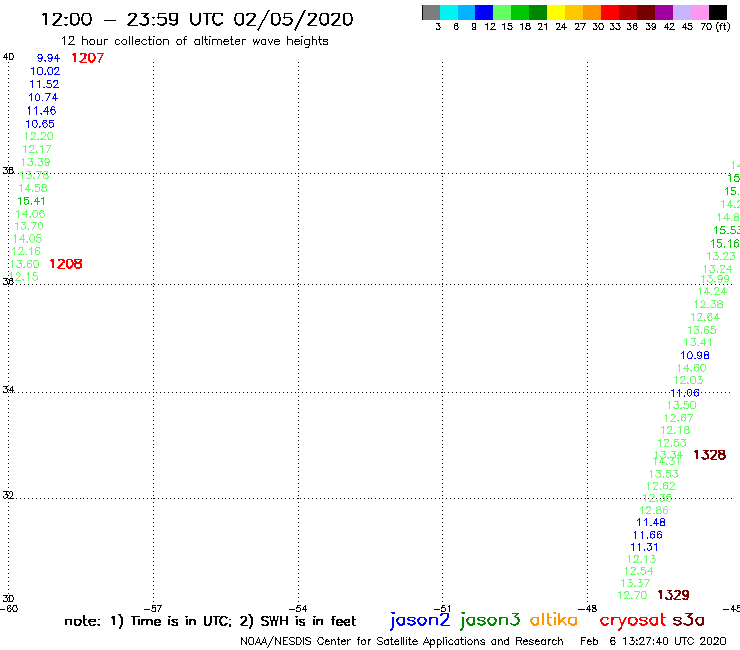The image size is (740, 650).
Task: Click wave height value 15.41
Action: (x=32, y=201)
